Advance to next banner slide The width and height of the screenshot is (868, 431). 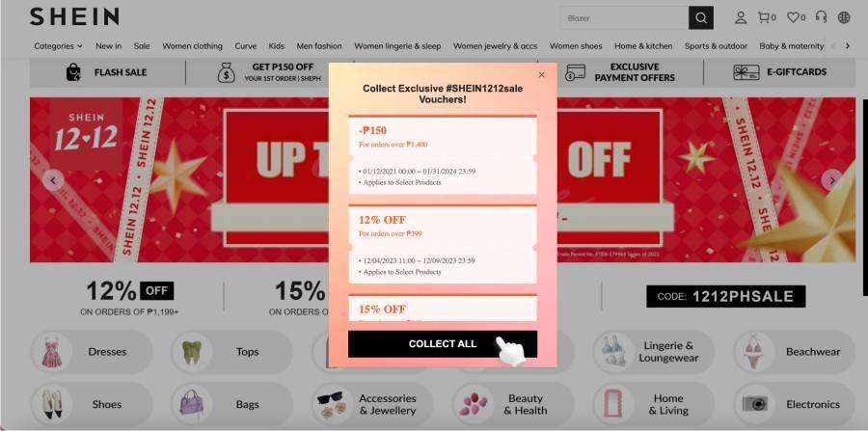coord(831,179)
